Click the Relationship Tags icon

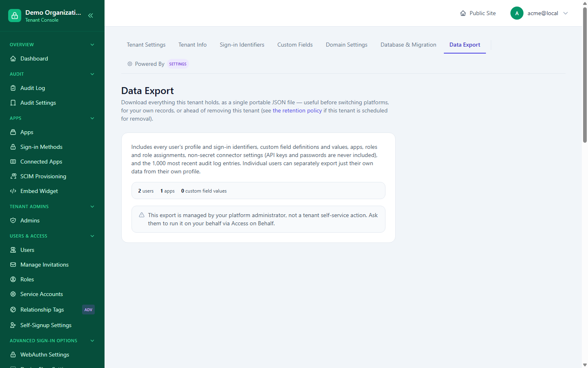click(x=13, y=310)
